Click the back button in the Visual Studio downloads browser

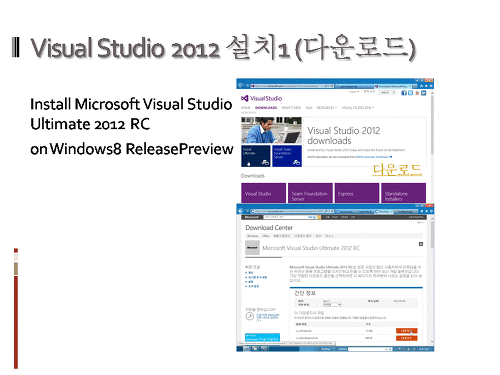tap(240, 85)
